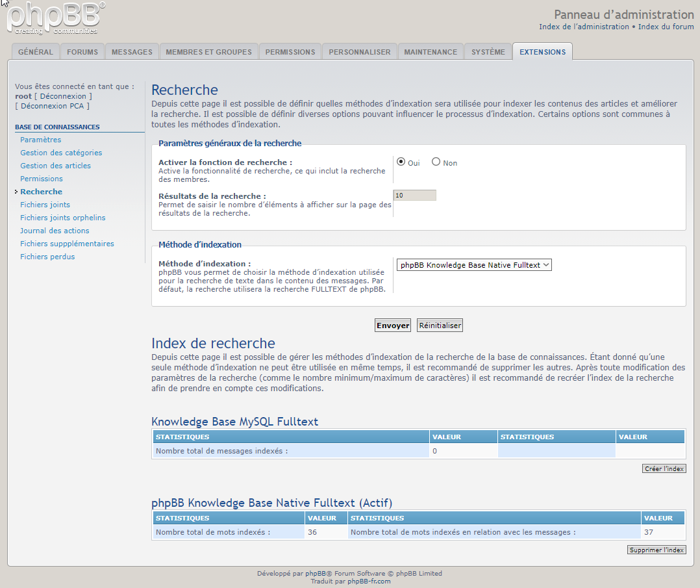Focus the Résultats de la recherche field
The width and height of the screenshot is (700, 588).
(x=415, y=195)
